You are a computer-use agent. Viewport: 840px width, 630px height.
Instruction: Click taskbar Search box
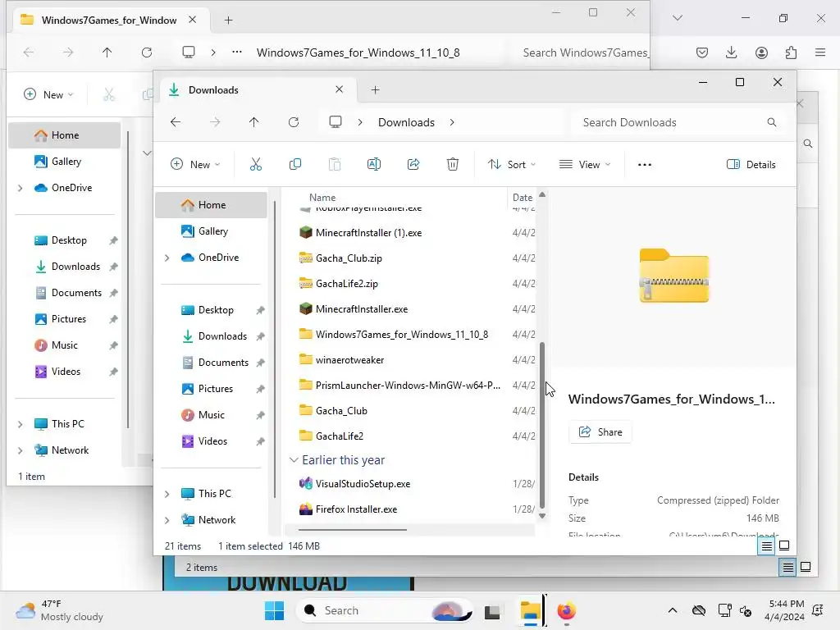[385, 610]
